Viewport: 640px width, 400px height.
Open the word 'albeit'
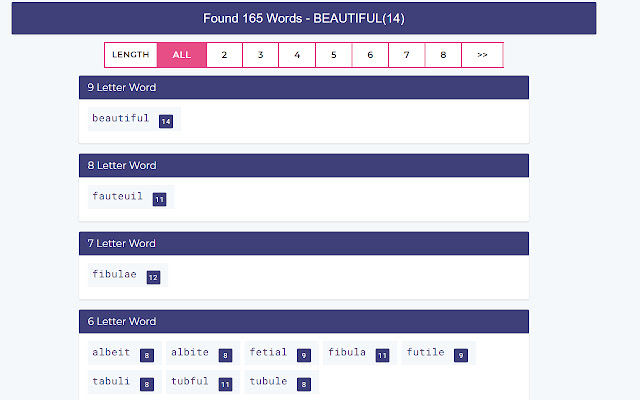coord(111,352)
